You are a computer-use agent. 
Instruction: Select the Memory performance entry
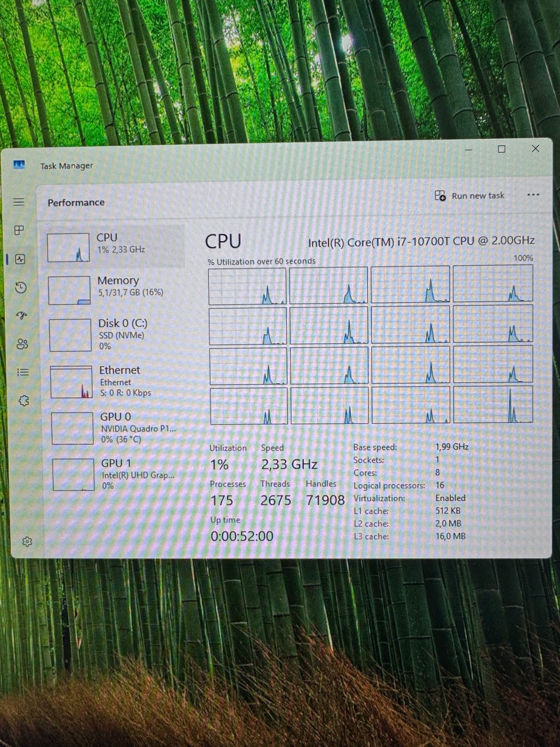116,289
